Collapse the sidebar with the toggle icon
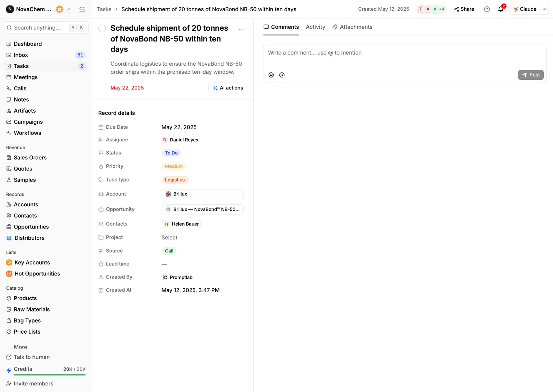 82,9
